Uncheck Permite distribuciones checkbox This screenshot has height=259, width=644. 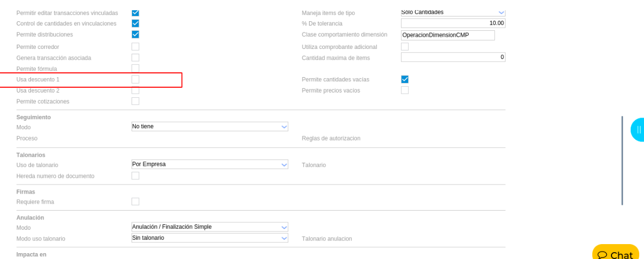pos(135,35)
